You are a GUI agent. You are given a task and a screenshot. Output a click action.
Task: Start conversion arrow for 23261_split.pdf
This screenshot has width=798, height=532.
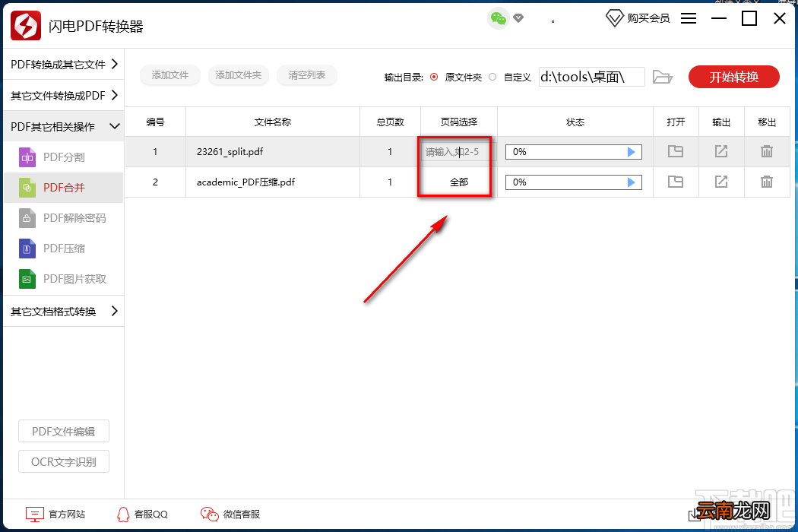(631, 152)
